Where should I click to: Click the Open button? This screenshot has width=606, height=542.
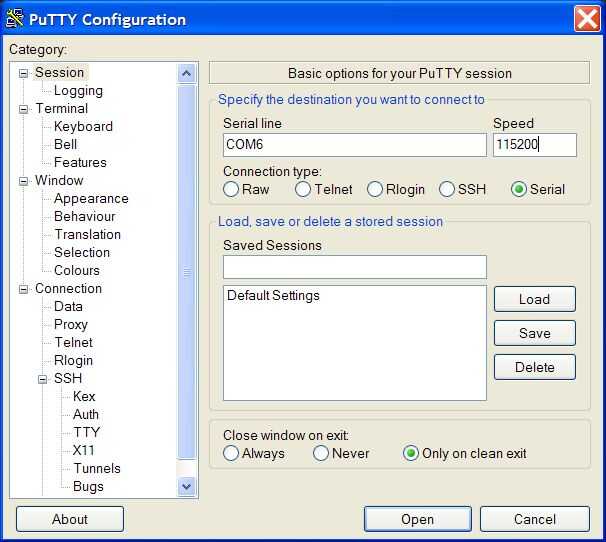pos(417,519)
